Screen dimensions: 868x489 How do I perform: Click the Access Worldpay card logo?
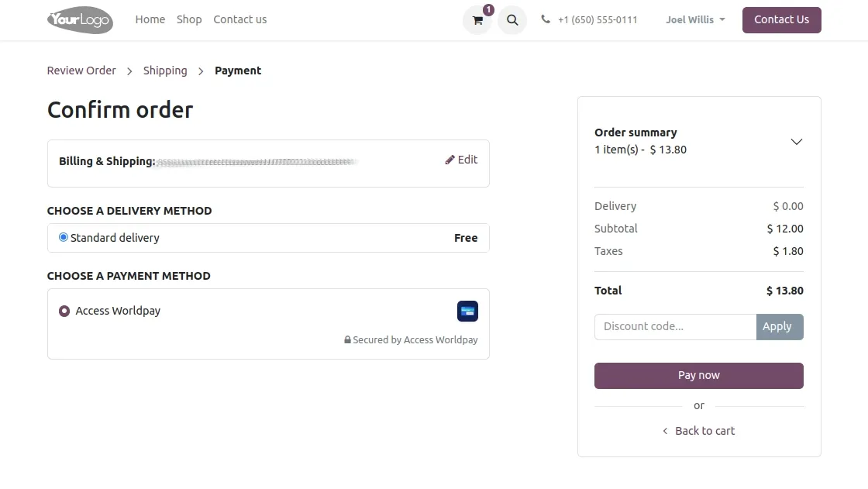[x=467, y=311]
